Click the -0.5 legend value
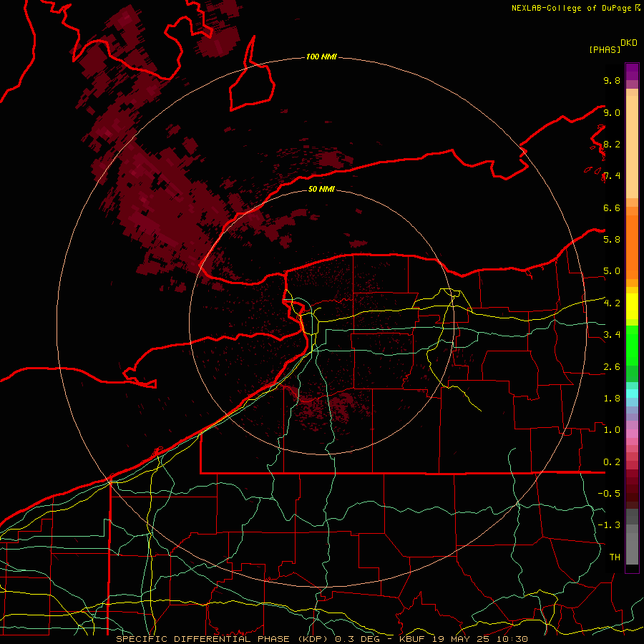This screenshot has height=644, width=644. (609, 494)
